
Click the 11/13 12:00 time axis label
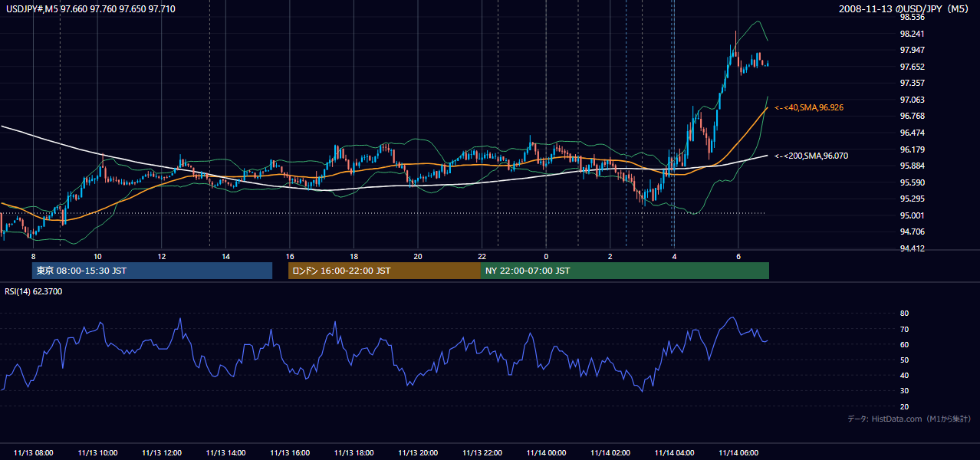tap(161, 452)
